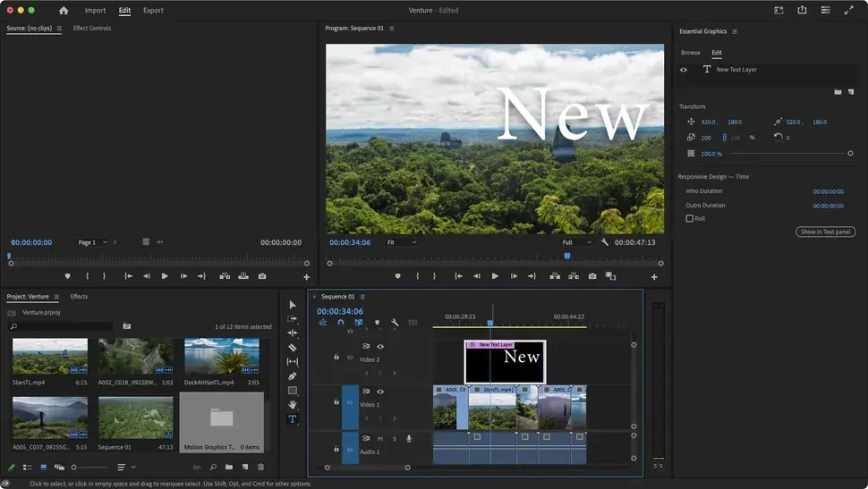
Task: Open the Browse tab in Essential Graphics
Action: pos(690,53)
